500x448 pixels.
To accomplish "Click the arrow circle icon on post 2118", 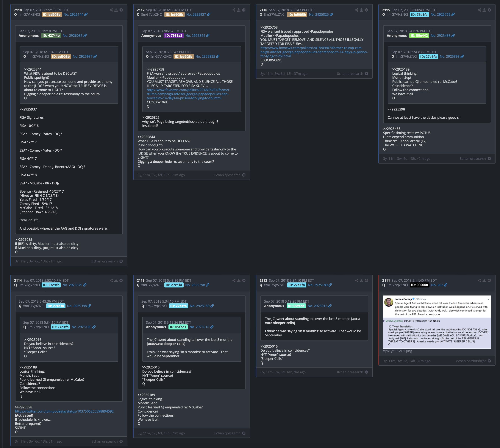I will click(x=121, y=10).
